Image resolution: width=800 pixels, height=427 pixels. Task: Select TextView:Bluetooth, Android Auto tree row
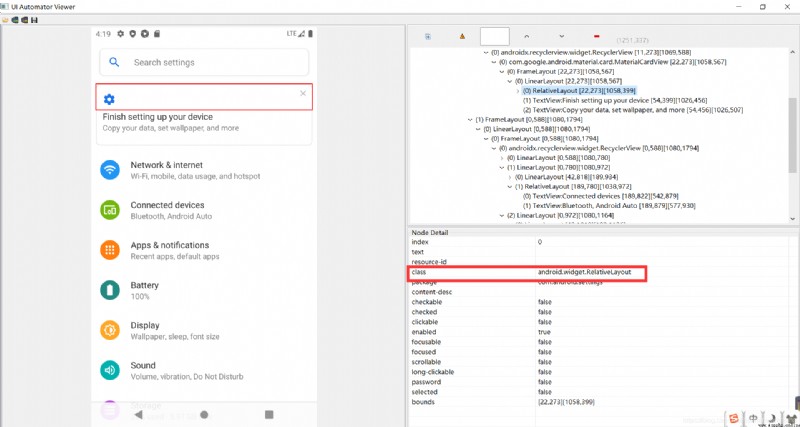pyautogui.click(x=609, y=206)
